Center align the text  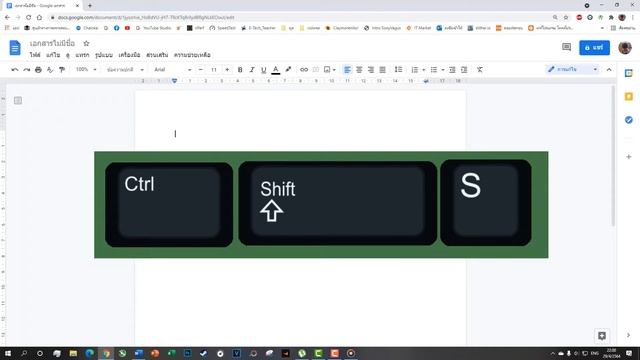click(359, 70)
